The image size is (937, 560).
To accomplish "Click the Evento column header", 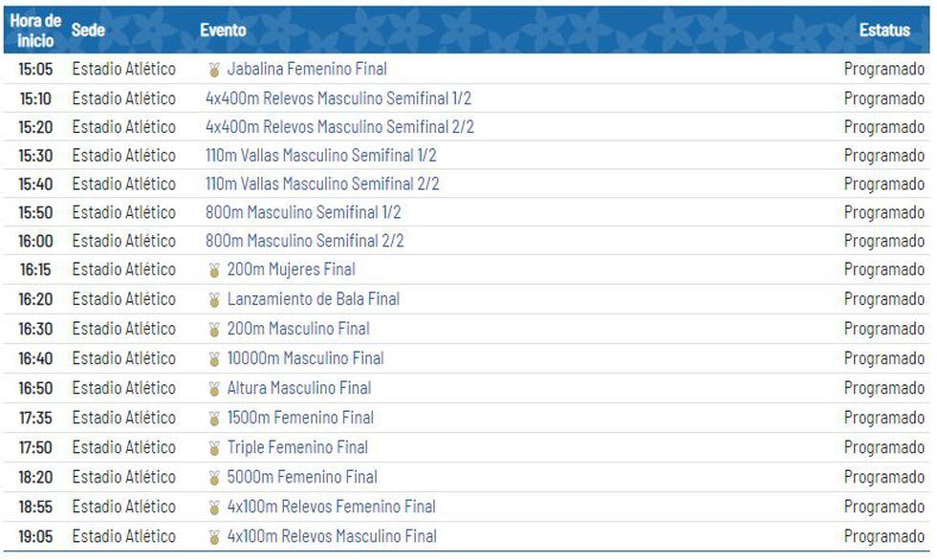I will [223, 31].
